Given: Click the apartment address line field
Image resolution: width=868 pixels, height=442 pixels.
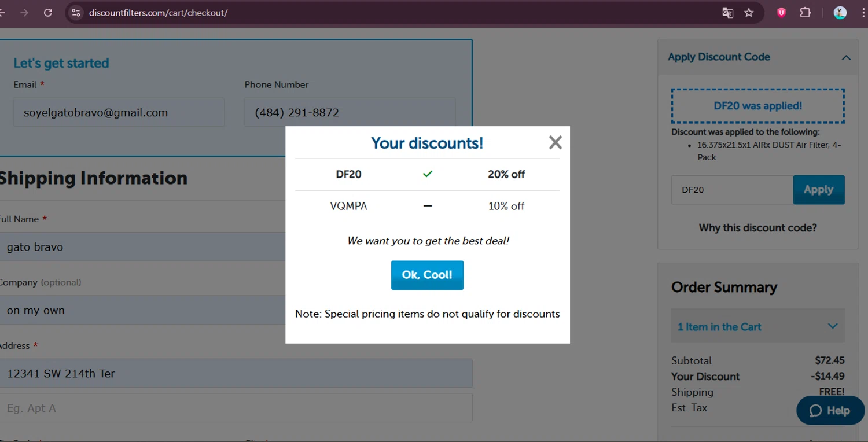Looking at the screenshot, I should tap(236, 408).
